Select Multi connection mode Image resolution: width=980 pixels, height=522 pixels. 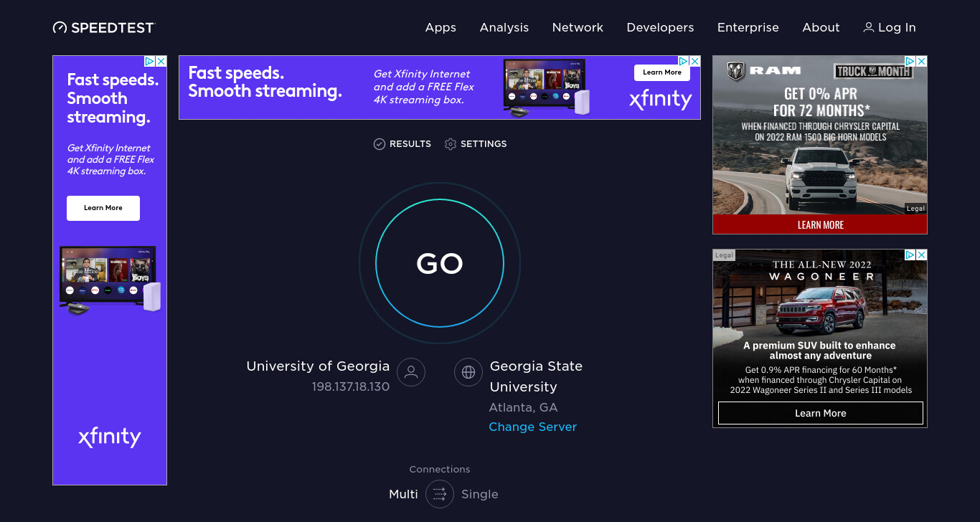(403, 494)
